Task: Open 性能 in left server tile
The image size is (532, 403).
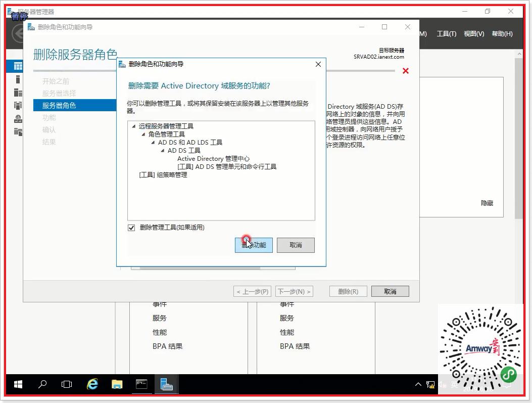Action: 160,332
